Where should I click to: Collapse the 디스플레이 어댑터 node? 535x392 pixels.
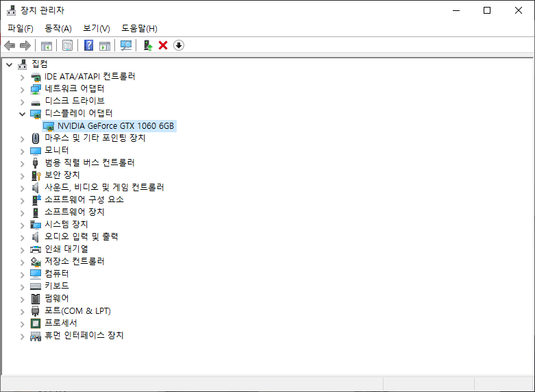[22, 114]
